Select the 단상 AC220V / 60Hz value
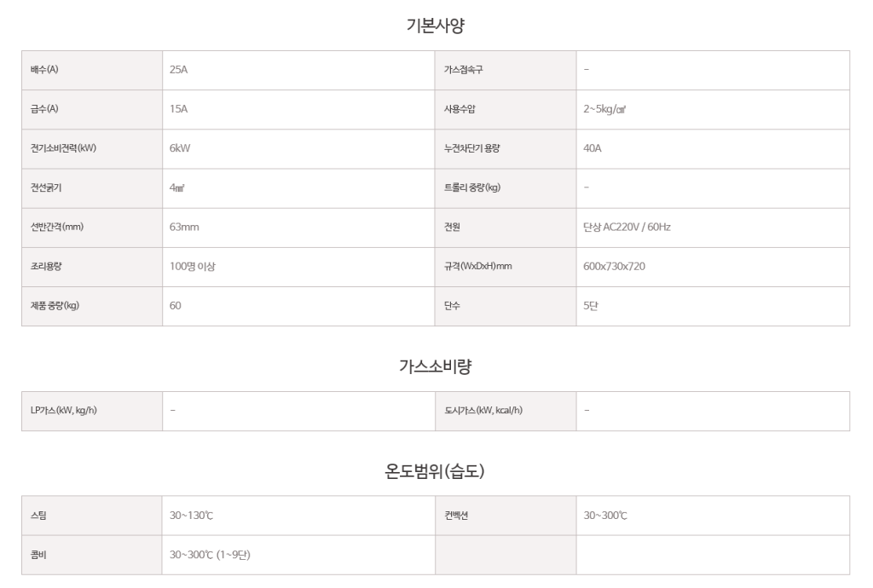Viewport: 873px width, 588px height. point(627,227)
